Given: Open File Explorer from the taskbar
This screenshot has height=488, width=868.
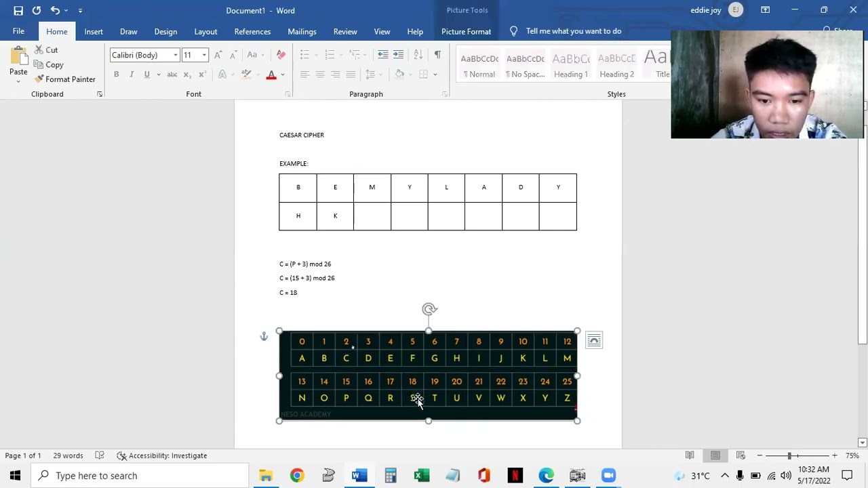Looking at the screenshot, I should point(266,476).
